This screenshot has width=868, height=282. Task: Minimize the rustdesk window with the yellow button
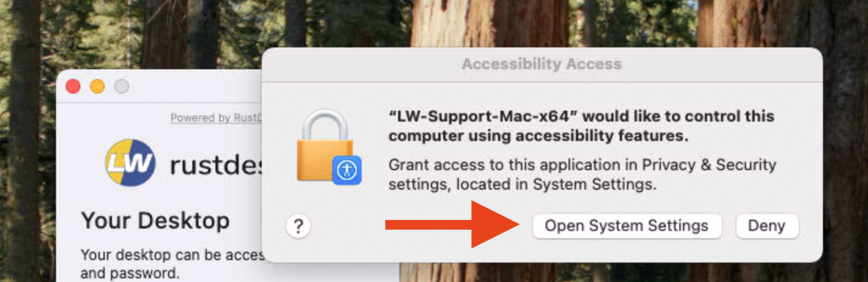tap(97, 86)
